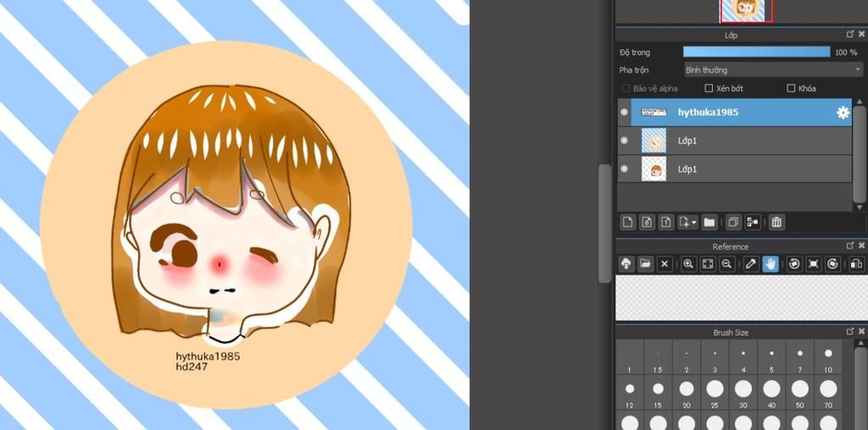Merge layer down using merge icon
This screenshot has height=430, width=868.
click(x=753, y=223)
